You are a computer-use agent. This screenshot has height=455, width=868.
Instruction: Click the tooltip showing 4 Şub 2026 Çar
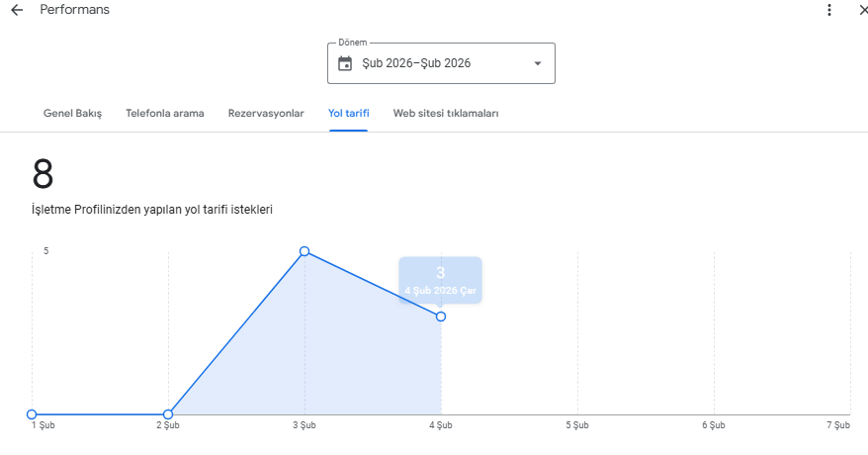pos(440,280)
